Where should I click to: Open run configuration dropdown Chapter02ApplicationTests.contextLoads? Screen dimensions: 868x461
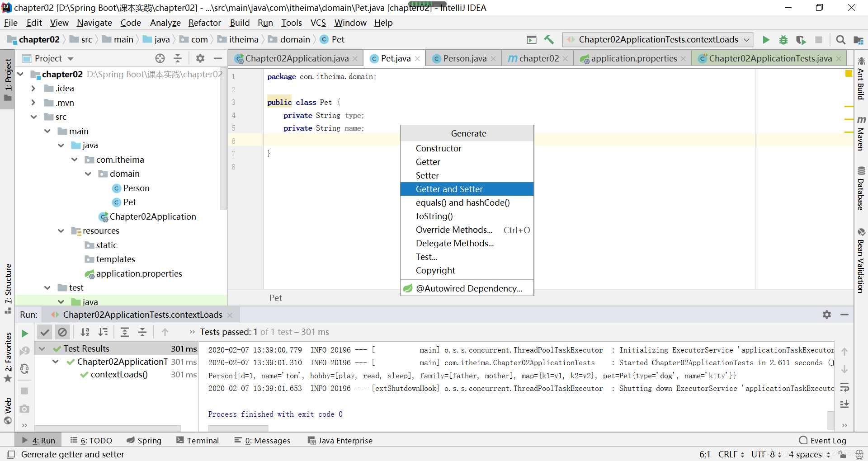click(658, 40)
